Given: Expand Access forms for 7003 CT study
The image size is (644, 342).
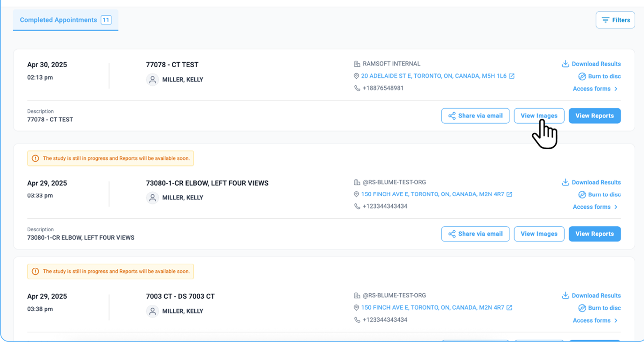Looking at the screenshot, I should [595, 320].
